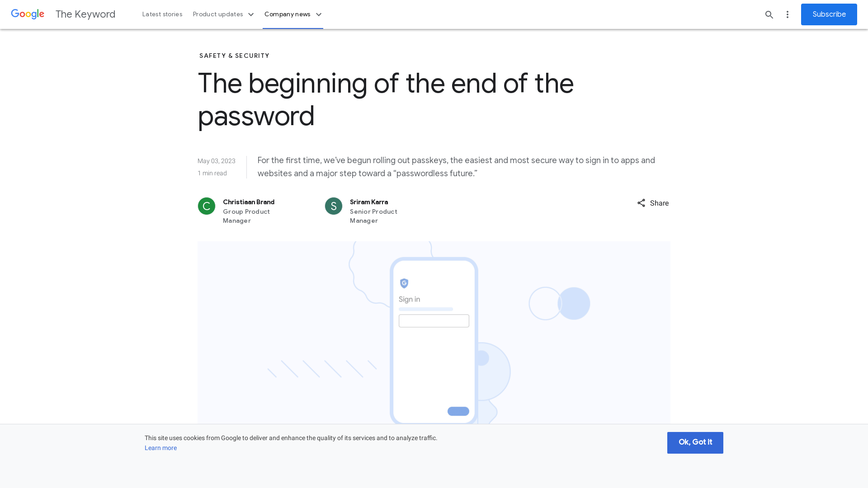868x488 pixels.
Task: Click the Subscribe button
Action: coord(829,14)
